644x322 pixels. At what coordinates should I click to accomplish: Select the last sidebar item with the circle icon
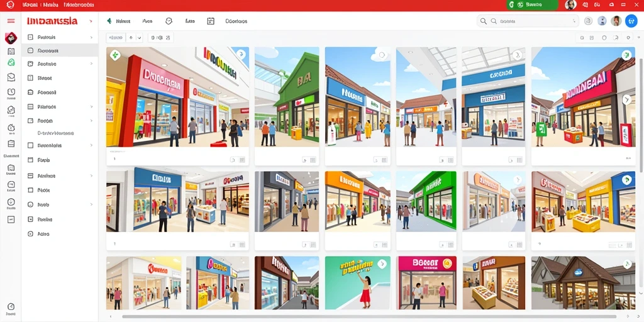point(60,234)
